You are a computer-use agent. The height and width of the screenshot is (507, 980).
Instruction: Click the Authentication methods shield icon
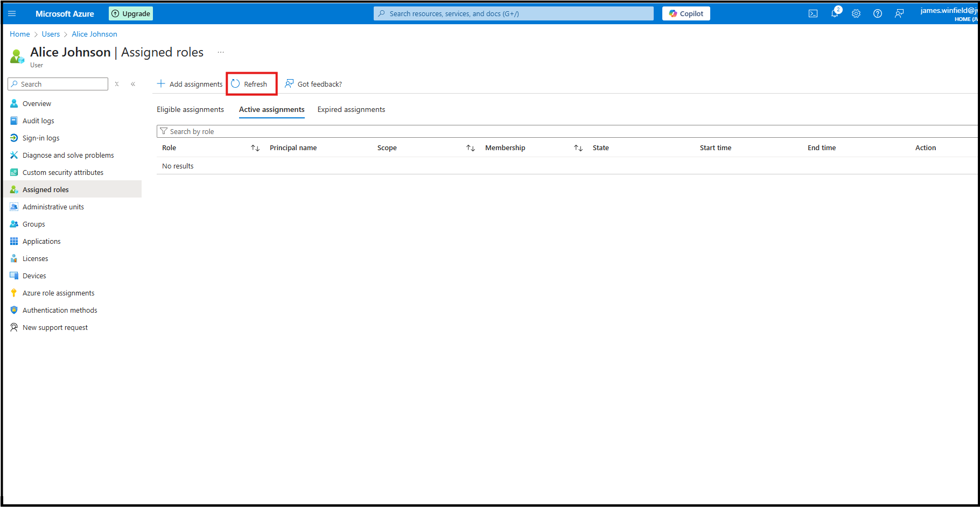(14, 310)
